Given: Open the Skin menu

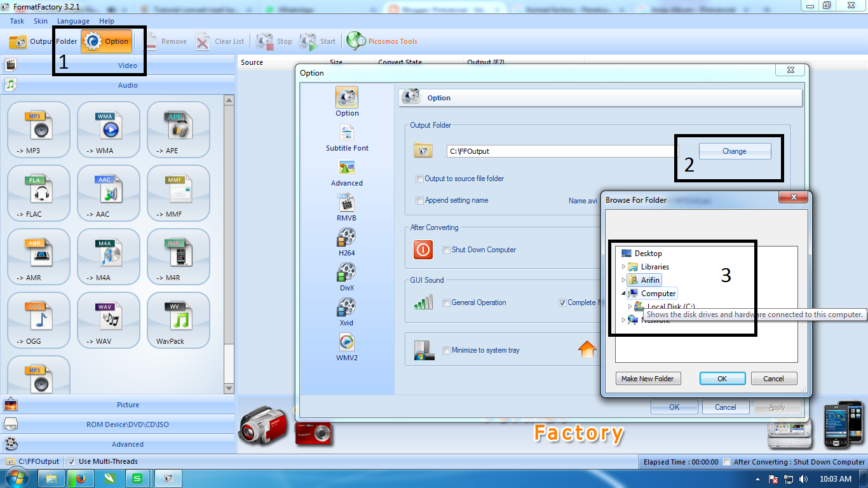Looking at the screenshot, I should click(41, 21).
